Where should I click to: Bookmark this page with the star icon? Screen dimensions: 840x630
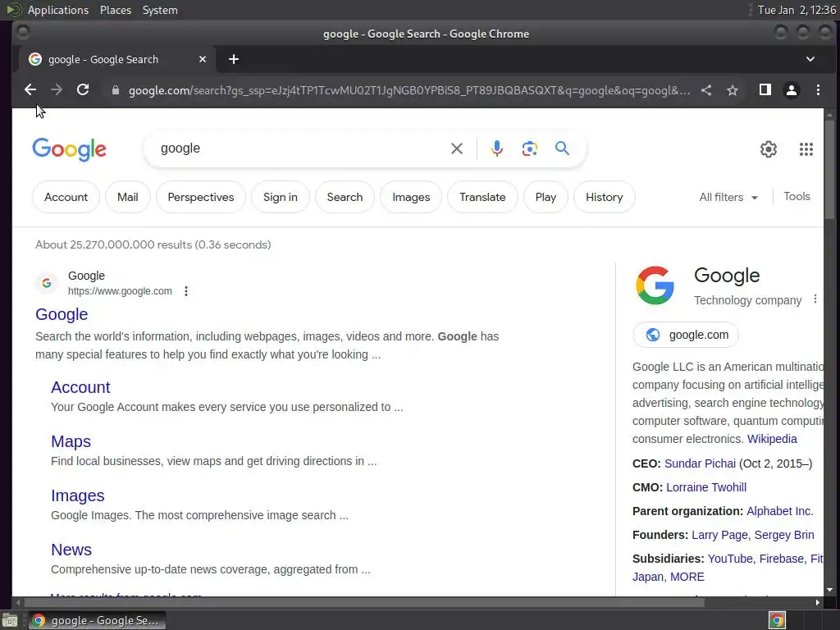click(x=733, y=90)
